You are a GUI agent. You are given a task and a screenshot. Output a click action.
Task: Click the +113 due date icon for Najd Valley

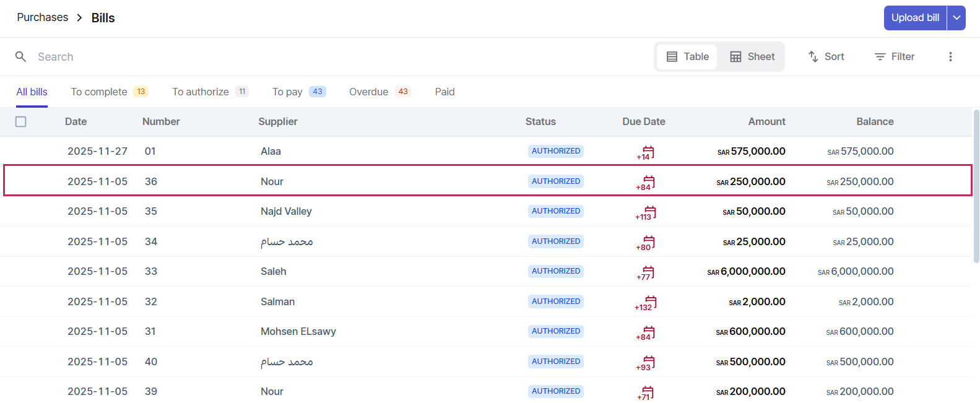649,212
